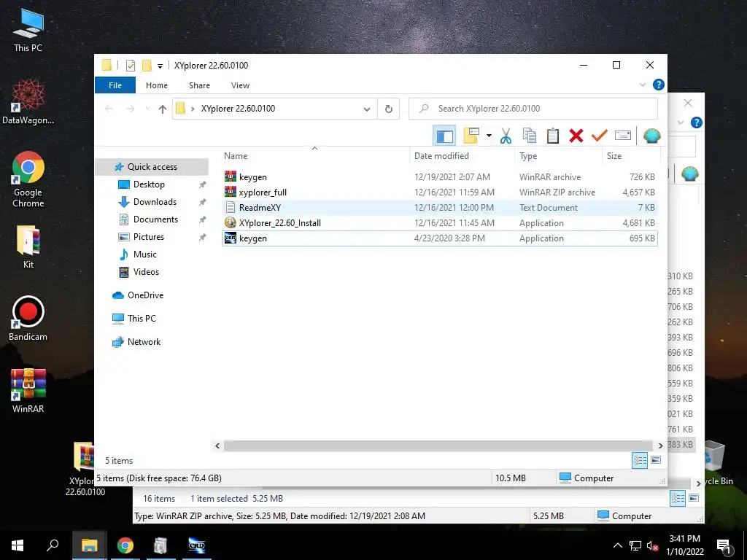The image size is (747, 560).
Task: Open the Quick Access Toolbar customize arrow
Action: (x=160, y=66)
